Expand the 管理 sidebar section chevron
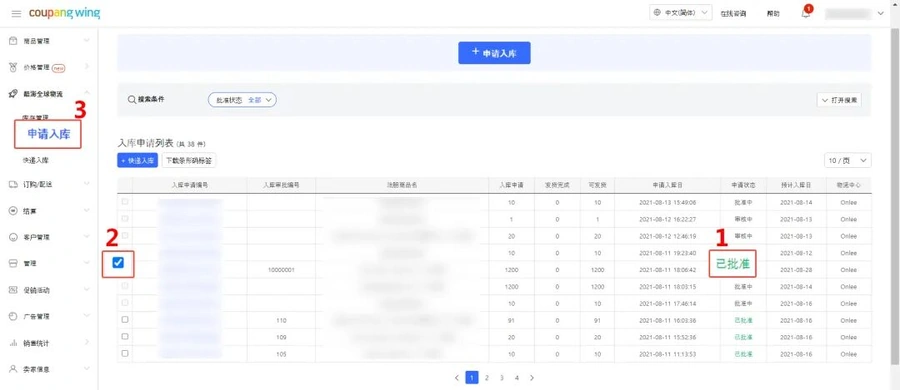The height and width of the screenshot is (390, 900). [87, 263]
